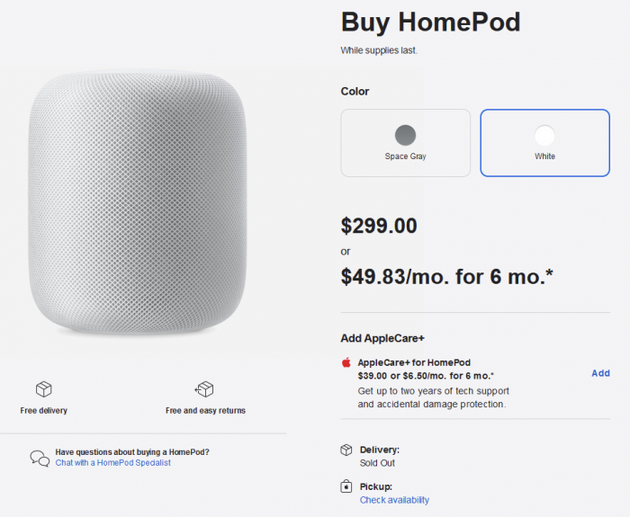Click the Add AppleCare+ section heading
630x517 pixels.
(x=383, y=339)
